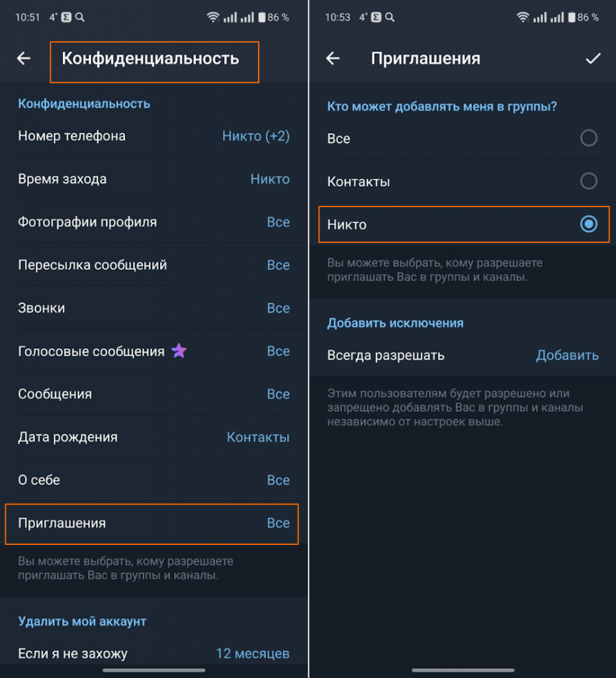Viewport: 616px width, 678px height.
Task: Tap the back arrow on the Приглашения screen
Action: pyautogui.click(x=332, y=58)
